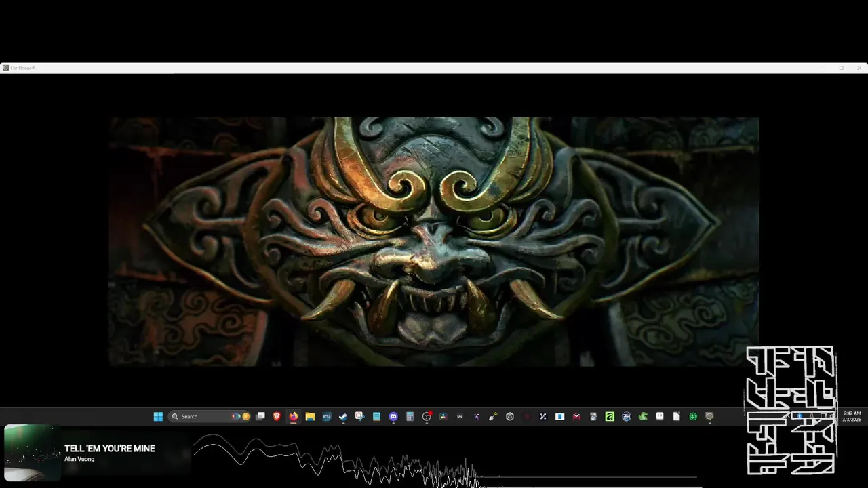Open the green dragon taskbar icon
The image size is (868, 488).
click(x=643, y=416)
